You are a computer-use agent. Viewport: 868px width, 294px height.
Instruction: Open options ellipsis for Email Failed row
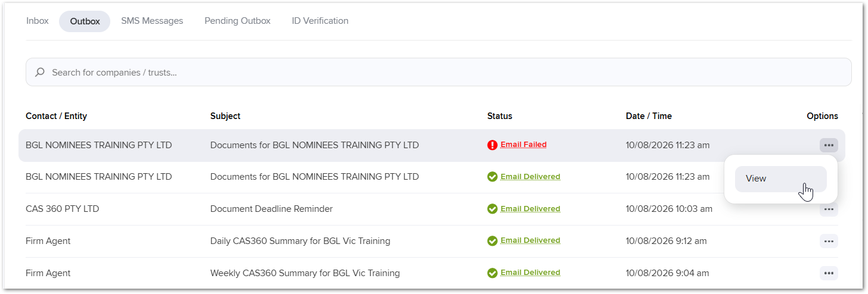click(x=829, y=145)
